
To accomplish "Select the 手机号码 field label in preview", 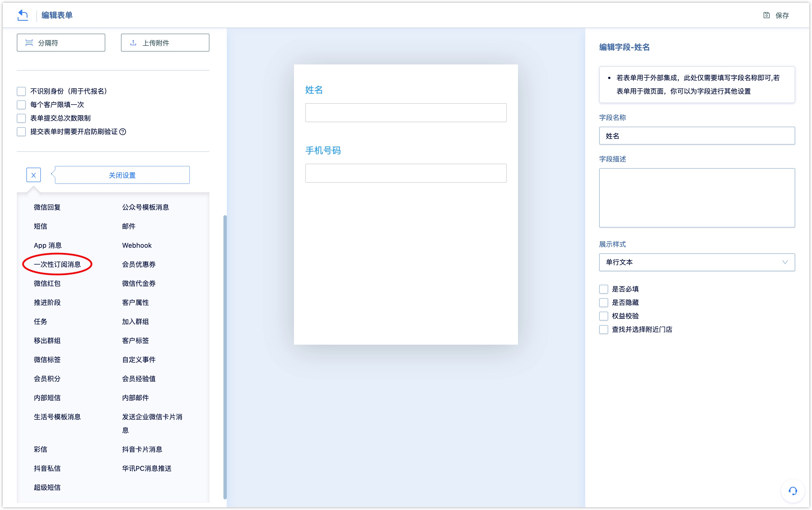I will [x=323, y=150].
